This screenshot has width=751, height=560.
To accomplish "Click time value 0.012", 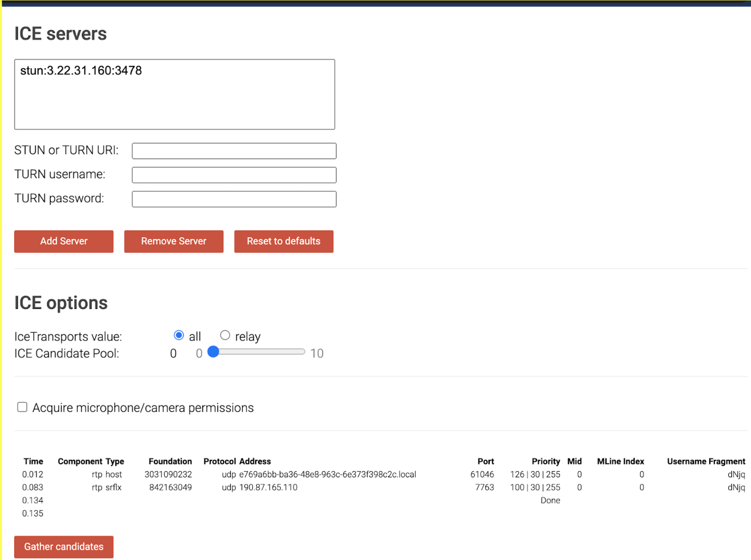I will 32,475.
